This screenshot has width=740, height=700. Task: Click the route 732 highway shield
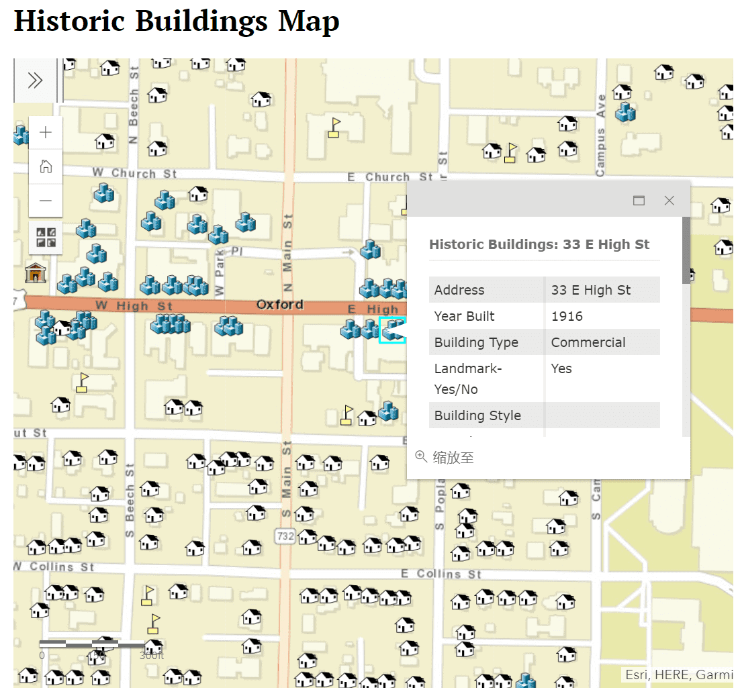pos(284,535)
